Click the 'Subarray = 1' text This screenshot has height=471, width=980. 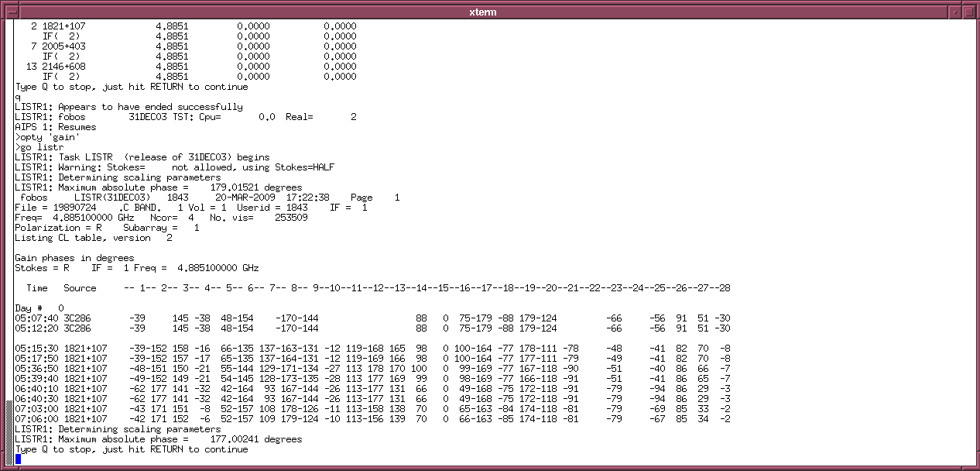(x=161, y=228)
